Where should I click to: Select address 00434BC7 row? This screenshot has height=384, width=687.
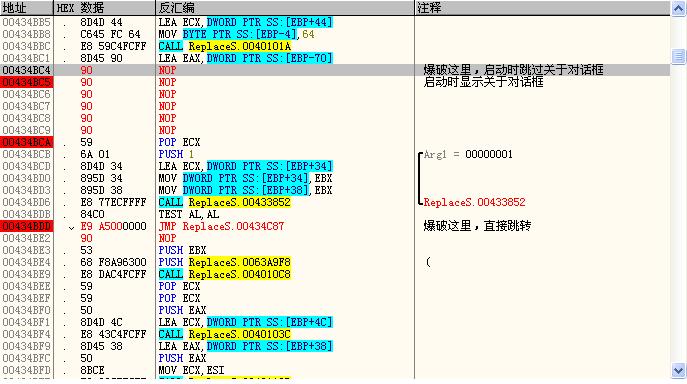(27, 106)
